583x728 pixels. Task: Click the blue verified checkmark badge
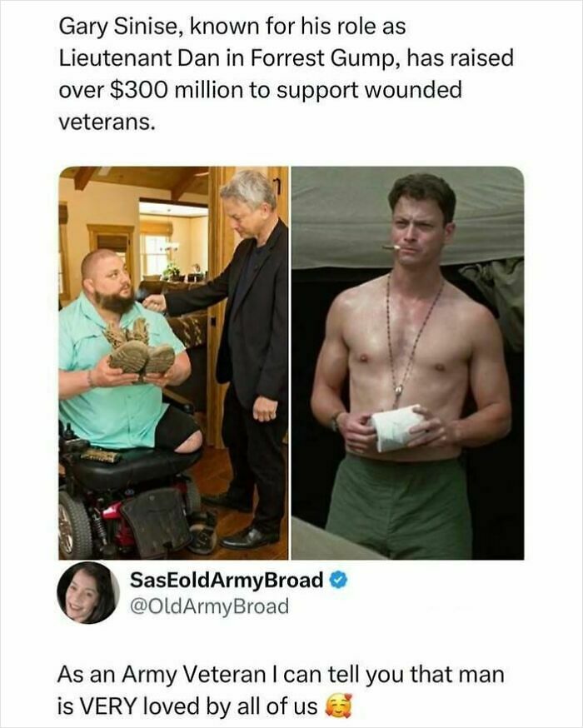(339, 581)
